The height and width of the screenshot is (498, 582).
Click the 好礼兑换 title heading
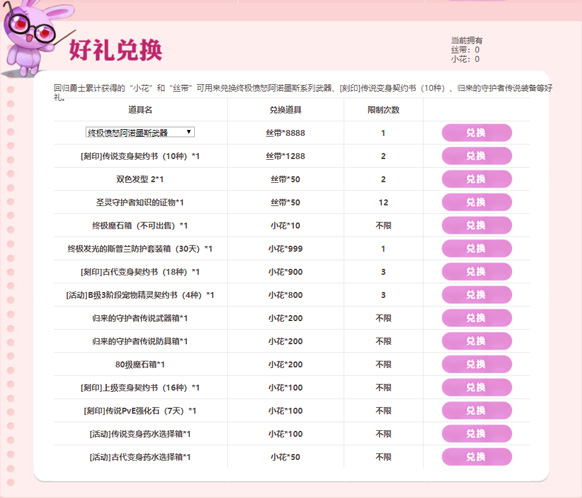(115, 50)
